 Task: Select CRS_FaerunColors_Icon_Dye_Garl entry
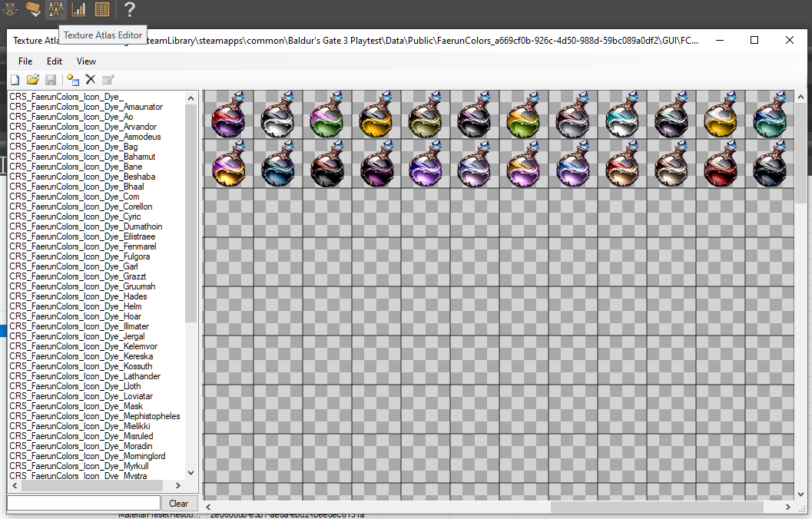point(74,266)
